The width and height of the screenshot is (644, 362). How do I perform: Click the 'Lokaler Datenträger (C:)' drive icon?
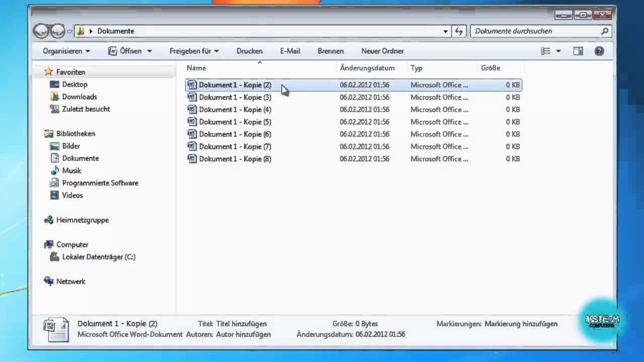pyautogui.click(x=55, y=257)
